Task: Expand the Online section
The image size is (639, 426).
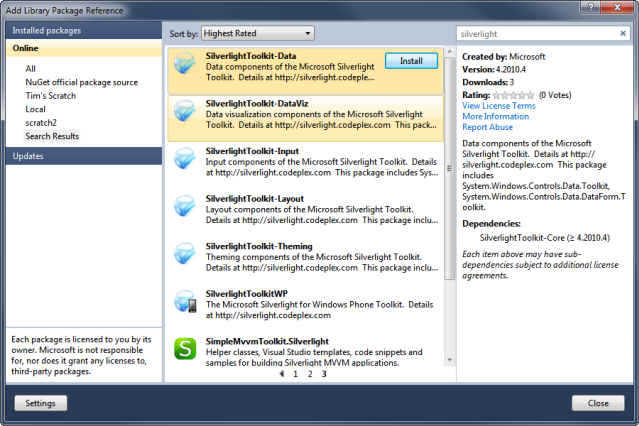Action: point(84,48)
